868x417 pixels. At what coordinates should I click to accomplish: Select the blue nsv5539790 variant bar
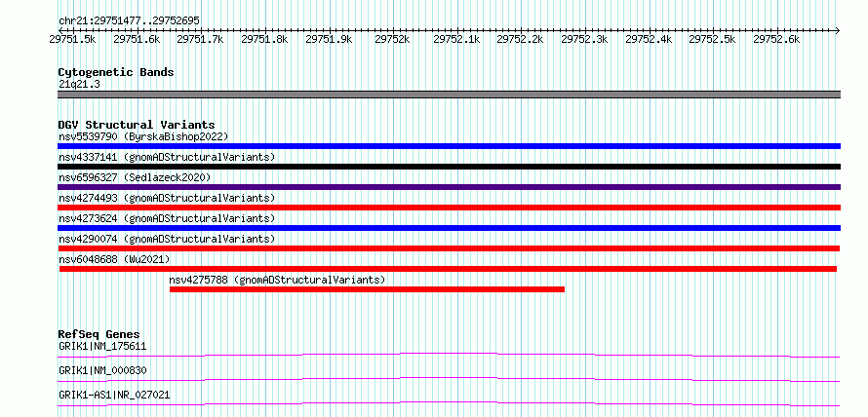tap(449, 146)
